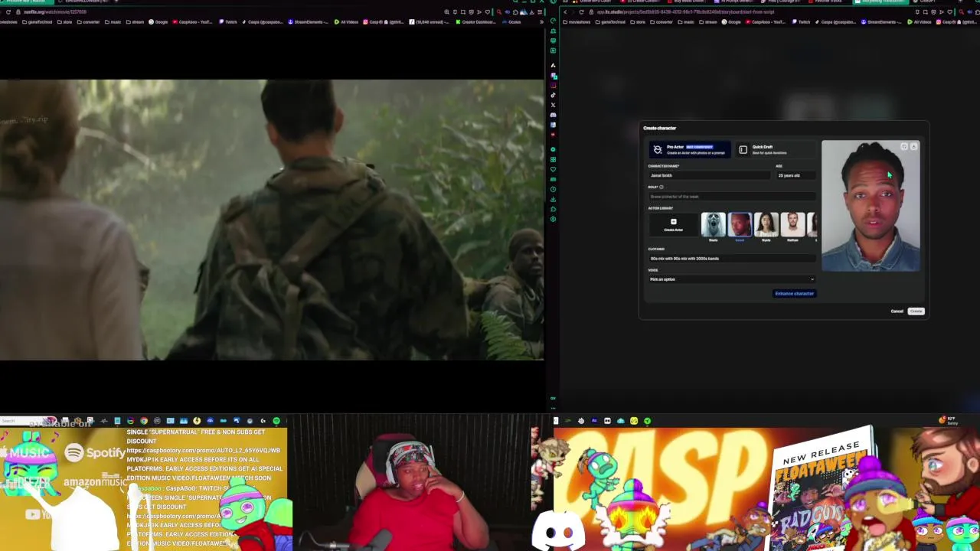Open the Role help info icon
The image size is (980, 551).
click(x=661, y=187)
